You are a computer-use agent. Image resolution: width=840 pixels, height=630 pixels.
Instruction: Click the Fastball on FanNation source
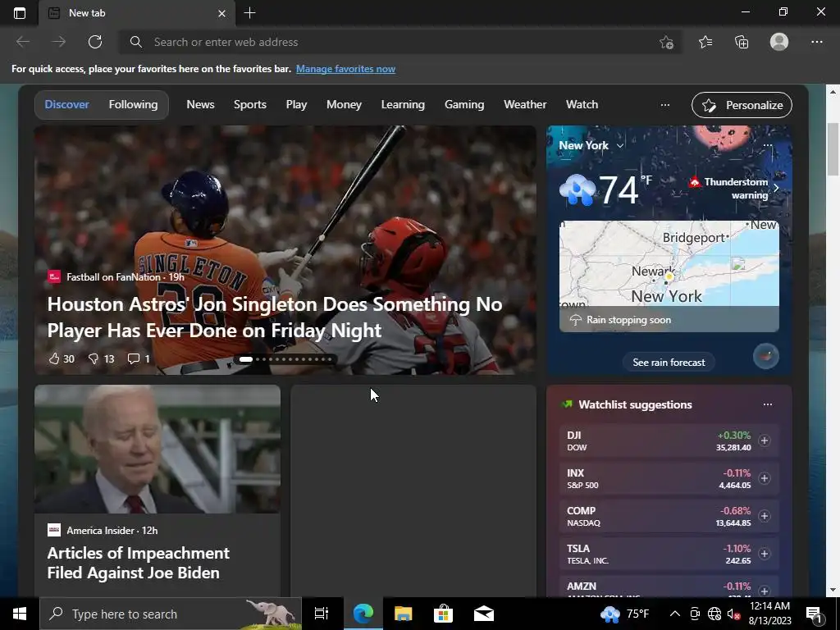click(113, 277)
